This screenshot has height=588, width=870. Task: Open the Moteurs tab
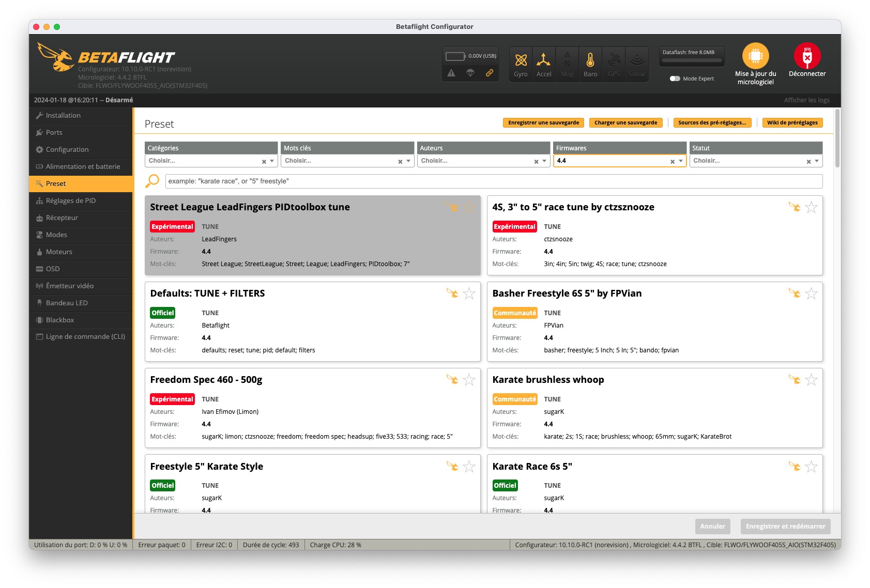pyautogui.click(x=81, y=252)
